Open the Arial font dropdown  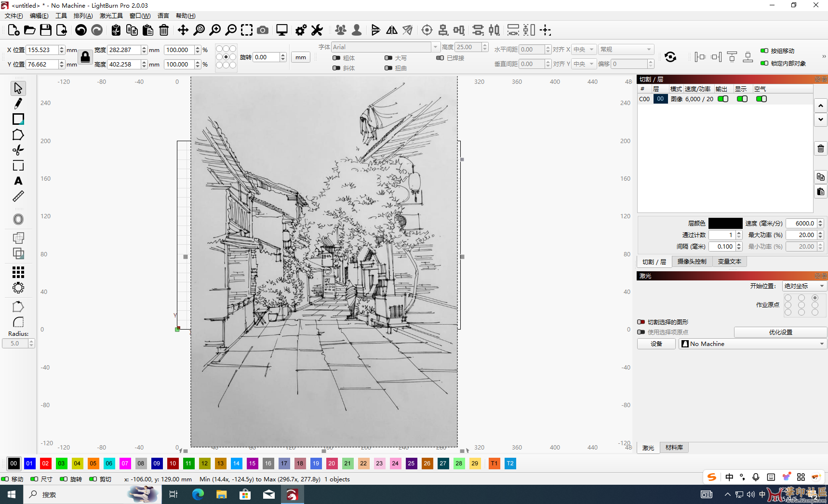click(x=386, y=47)
